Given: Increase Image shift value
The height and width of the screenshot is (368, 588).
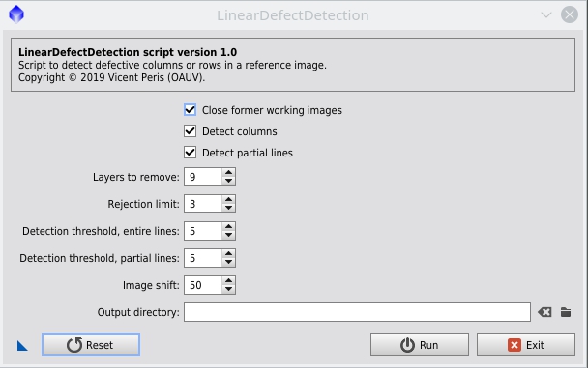Looking at the screenshot, I should click(x=228, y=280).
